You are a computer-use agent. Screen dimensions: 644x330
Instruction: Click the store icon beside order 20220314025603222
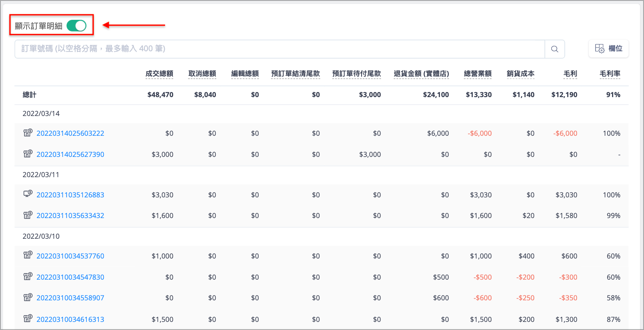click(x=28, y=133)
